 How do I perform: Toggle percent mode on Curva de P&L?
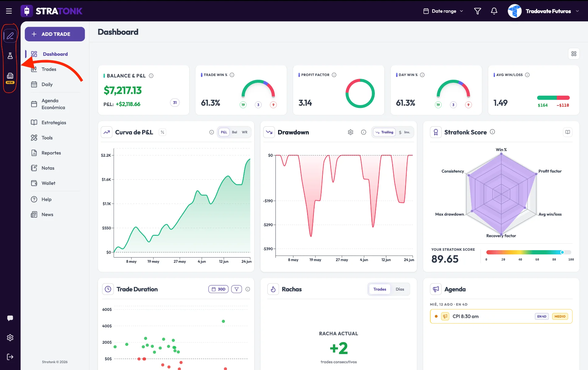[x=162, y=132]
